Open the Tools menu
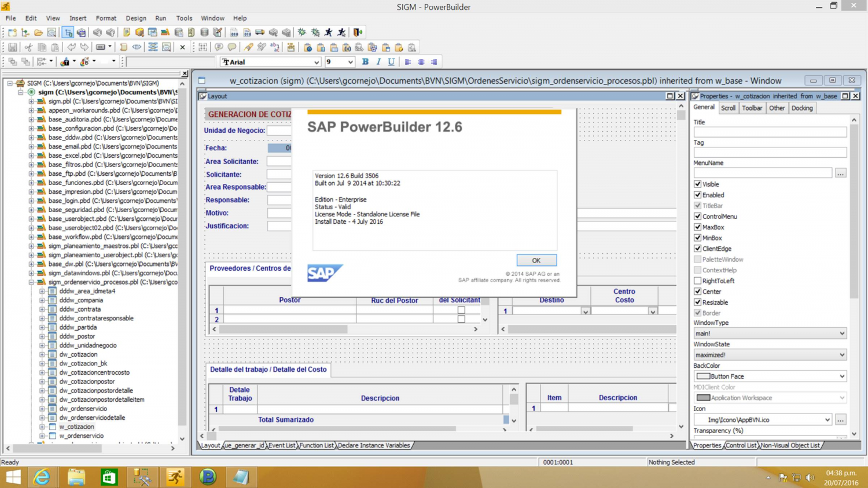868x488 pixels. tap(184, 19)
